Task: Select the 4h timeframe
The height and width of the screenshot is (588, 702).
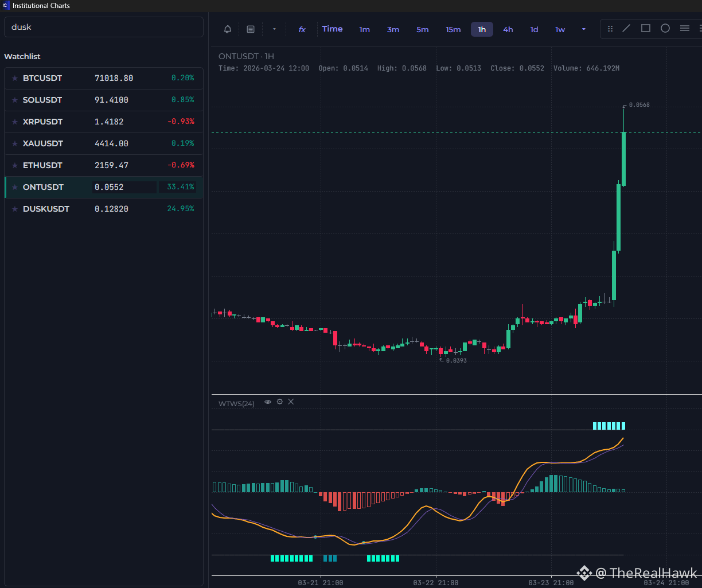Action: 508,29
